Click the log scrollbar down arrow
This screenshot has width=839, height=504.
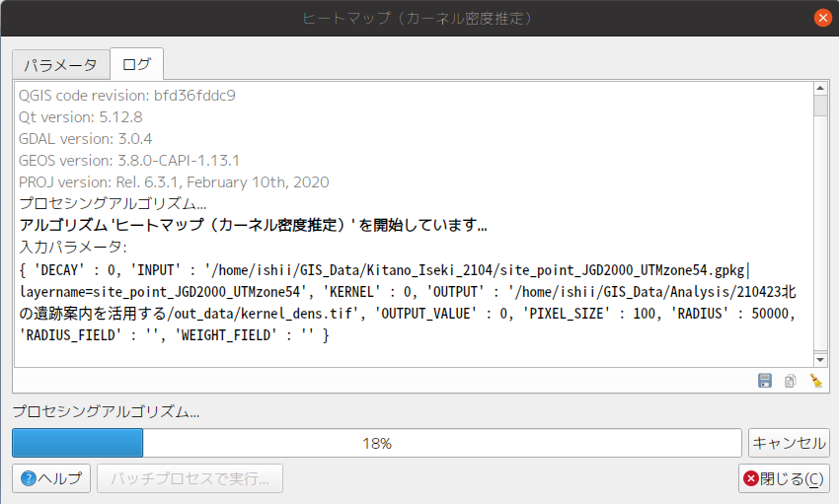point(820,359)
